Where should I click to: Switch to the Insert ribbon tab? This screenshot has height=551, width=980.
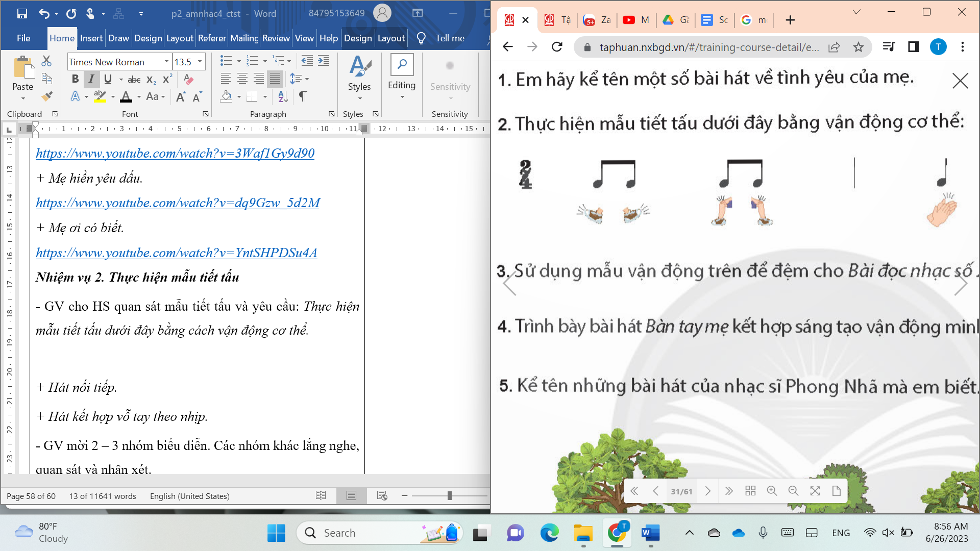coord(91,38)
